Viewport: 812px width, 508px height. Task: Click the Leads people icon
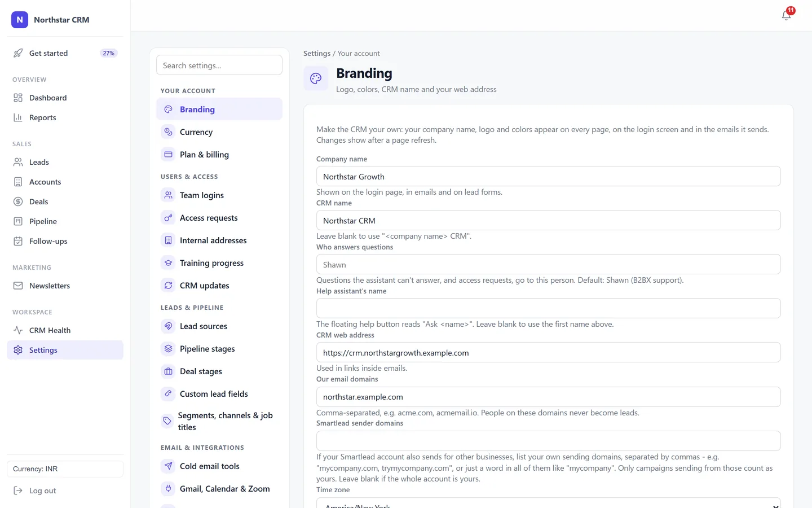[x=18, y=162]
